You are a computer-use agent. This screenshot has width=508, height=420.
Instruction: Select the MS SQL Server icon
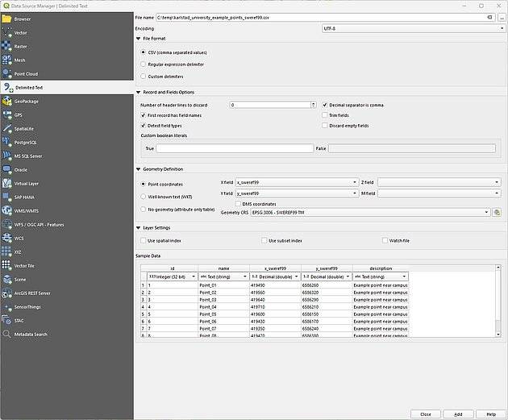coord(6,156)
